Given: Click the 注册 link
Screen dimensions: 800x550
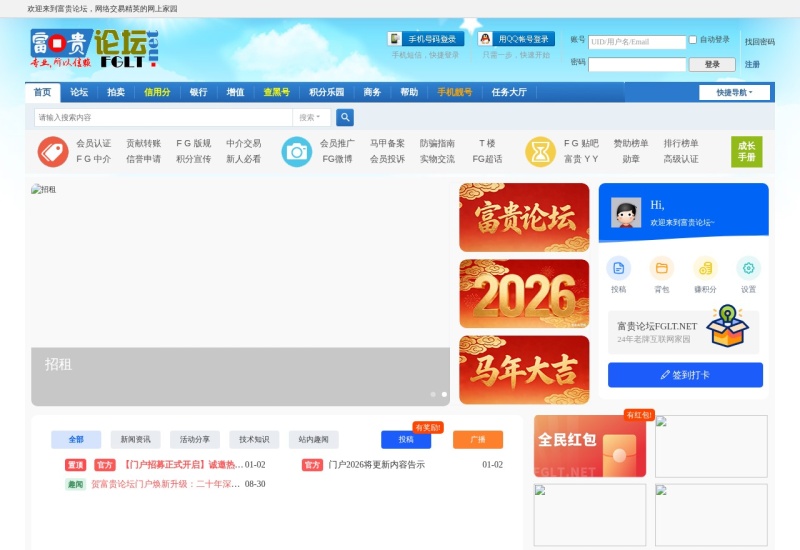Looking at the screenshot, I should pos(752,64).
